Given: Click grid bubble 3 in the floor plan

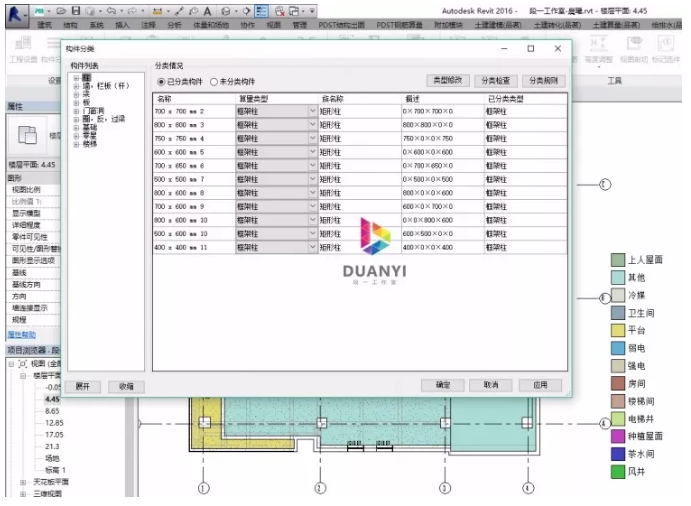Looking at the screenshot, I should coord(445,488).
